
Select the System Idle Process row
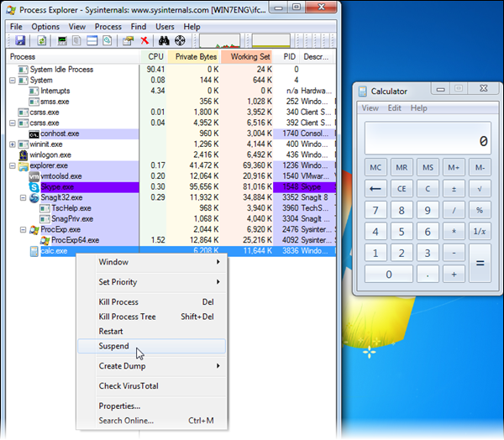(x=171, y=70)
